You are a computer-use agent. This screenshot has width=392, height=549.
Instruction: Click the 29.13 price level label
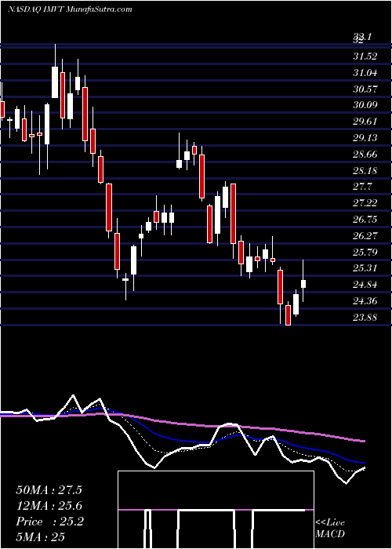(365, 138)
